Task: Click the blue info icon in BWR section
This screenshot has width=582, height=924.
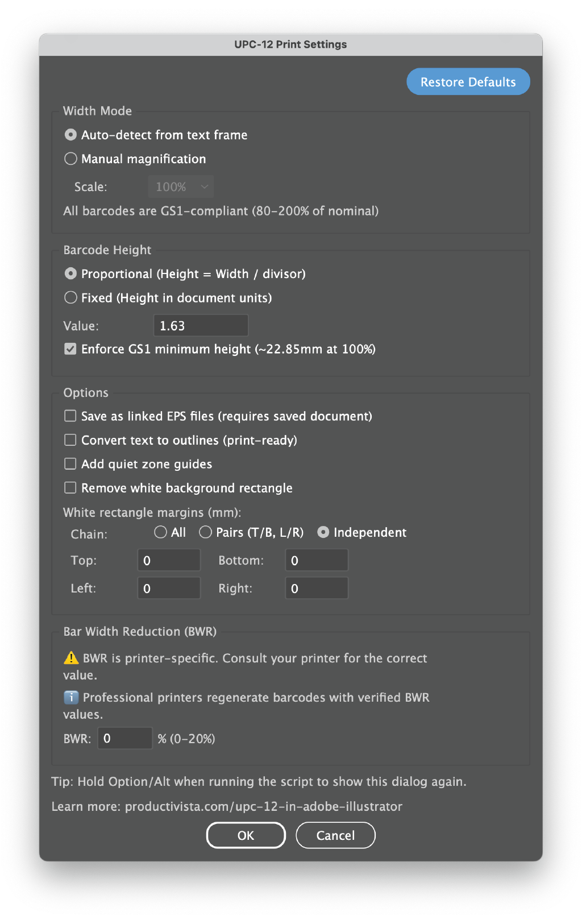Action: point(71,697)
